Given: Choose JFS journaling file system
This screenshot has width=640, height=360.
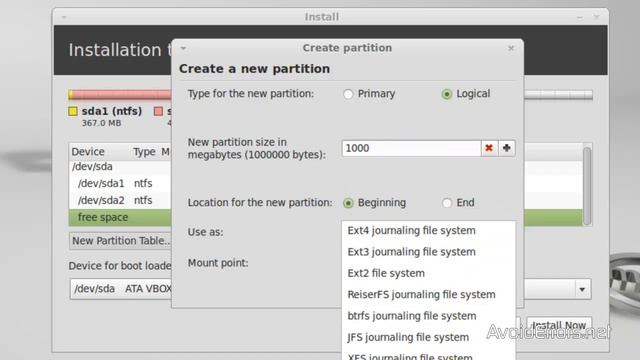Looking at the screenshot, I should tap(428, 337).
